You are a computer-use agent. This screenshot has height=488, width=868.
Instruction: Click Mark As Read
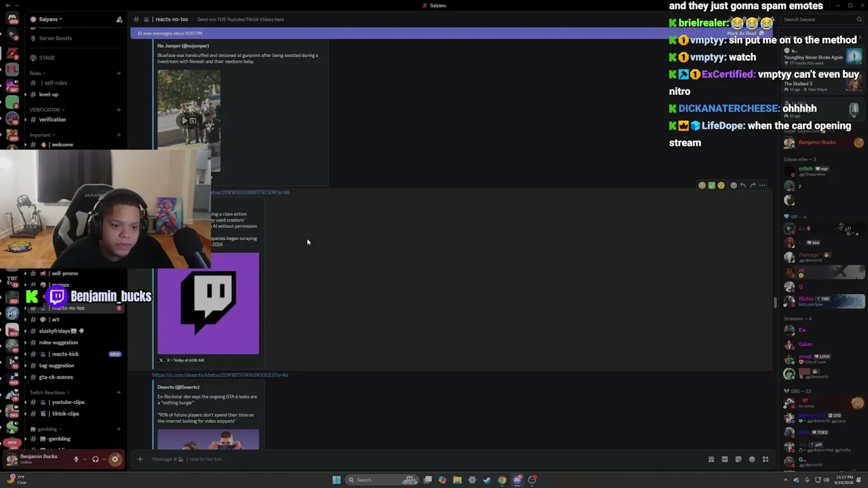pyautogui.click(x=746, y=33)
